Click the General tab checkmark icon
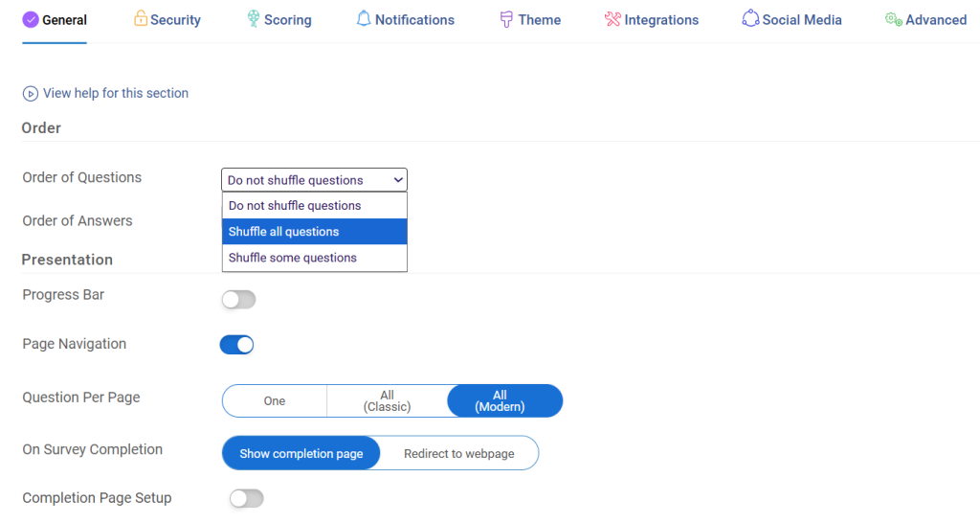The height and width of the screenshot is (523, 980). [31, 20]
